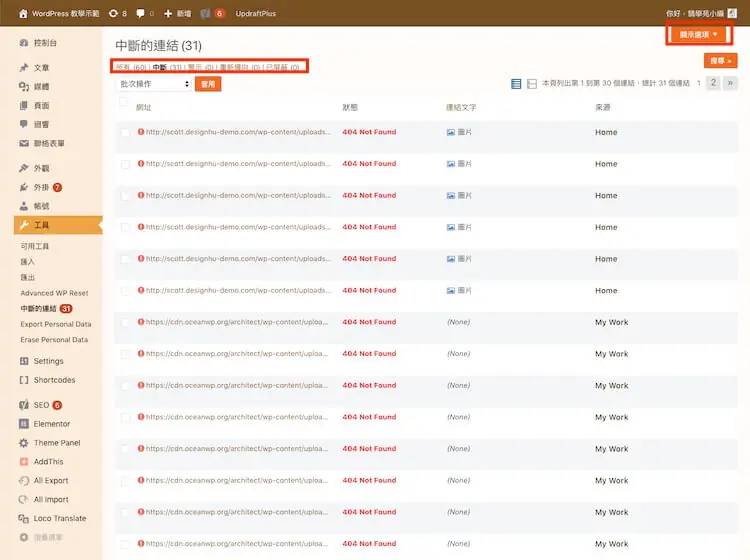Tick the select-all checkbox beside 網址 header
750x560 pixels.
123,101
